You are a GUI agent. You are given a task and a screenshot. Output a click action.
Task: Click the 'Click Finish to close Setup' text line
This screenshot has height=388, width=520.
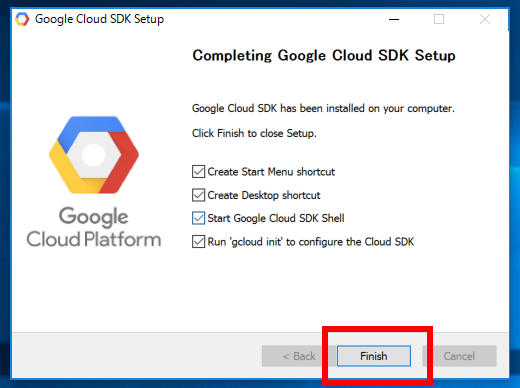pos(254,133)
